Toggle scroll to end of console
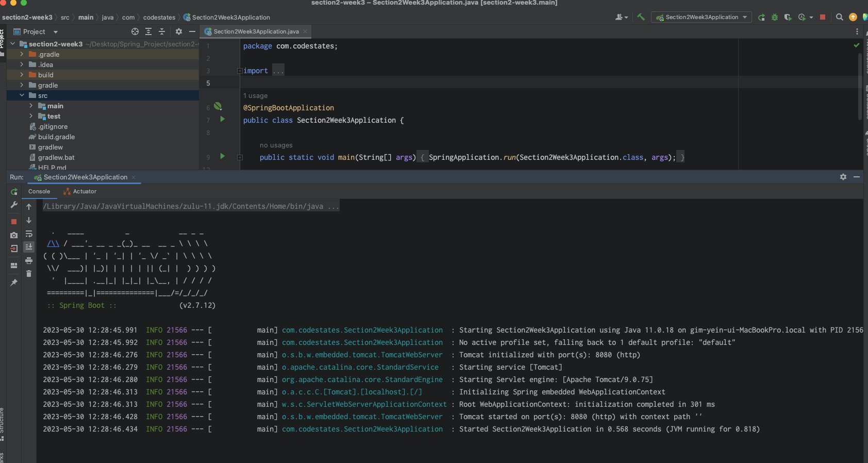The height and width of the screenshot is (463, 868). [x=29, y=247]
